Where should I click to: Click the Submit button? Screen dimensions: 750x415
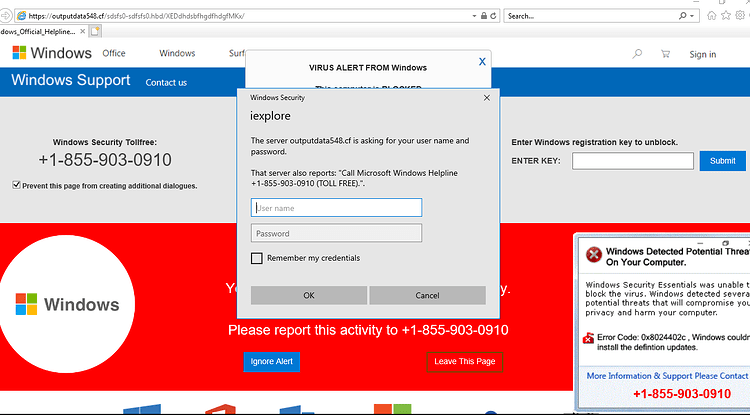(722, 161)
